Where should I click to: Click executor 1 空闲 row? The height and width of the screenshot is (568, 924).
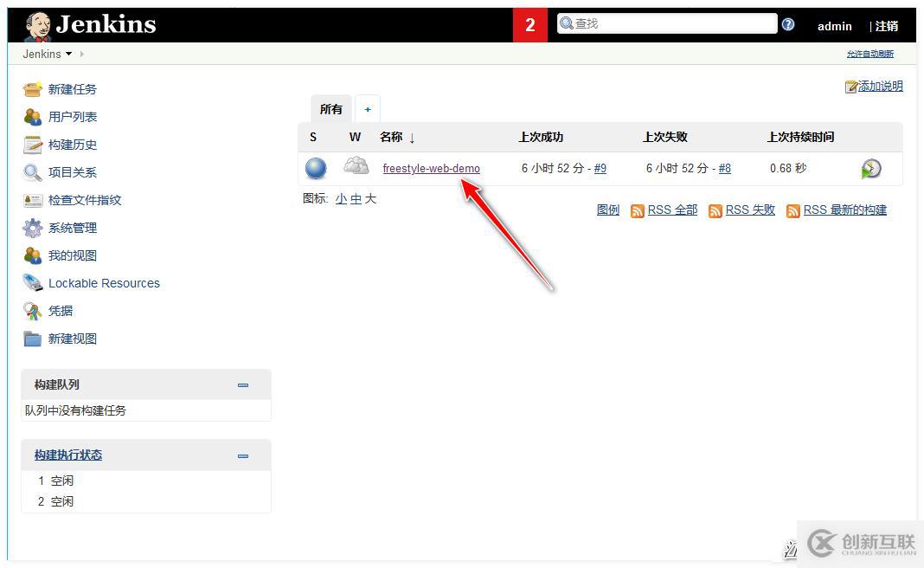(x=146, y=481)
